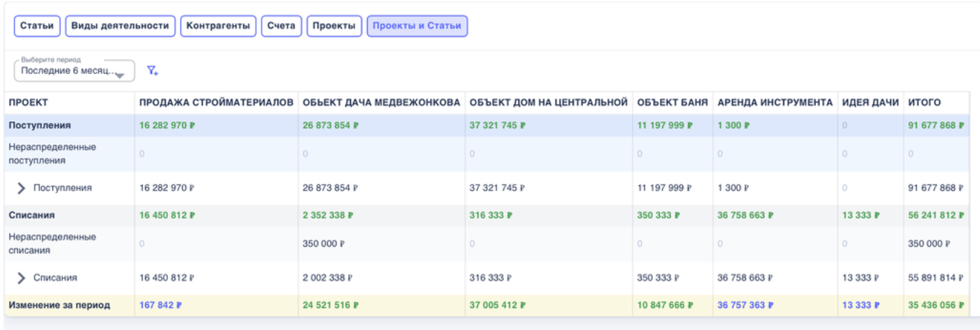Click period change total 35 436 056 ₽

pos(936,305)
